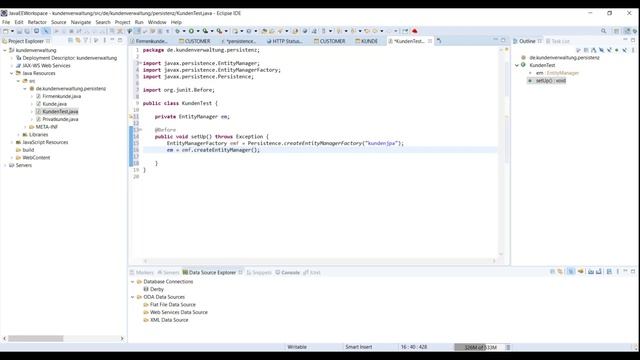Open the Debug dropdown arrow

tap(184, 31)
